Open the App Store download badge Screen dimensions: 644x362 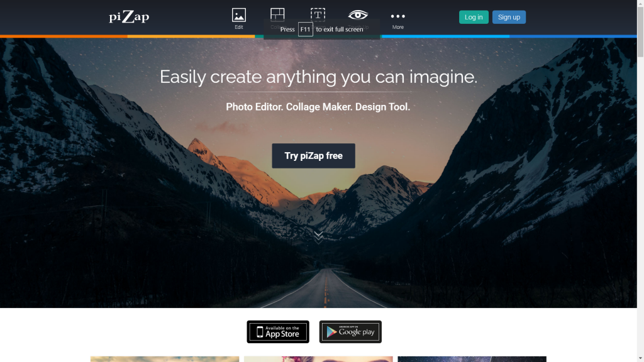[278, 332]
